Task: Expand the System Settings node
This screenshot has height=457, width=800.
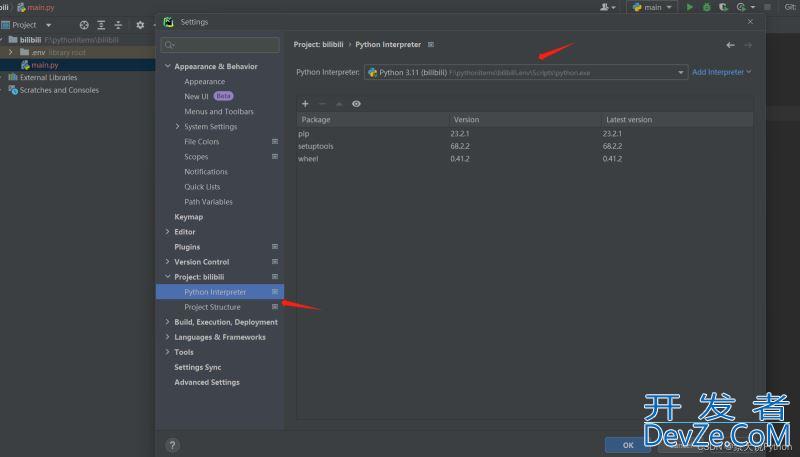Action: (x=178, y=126)
